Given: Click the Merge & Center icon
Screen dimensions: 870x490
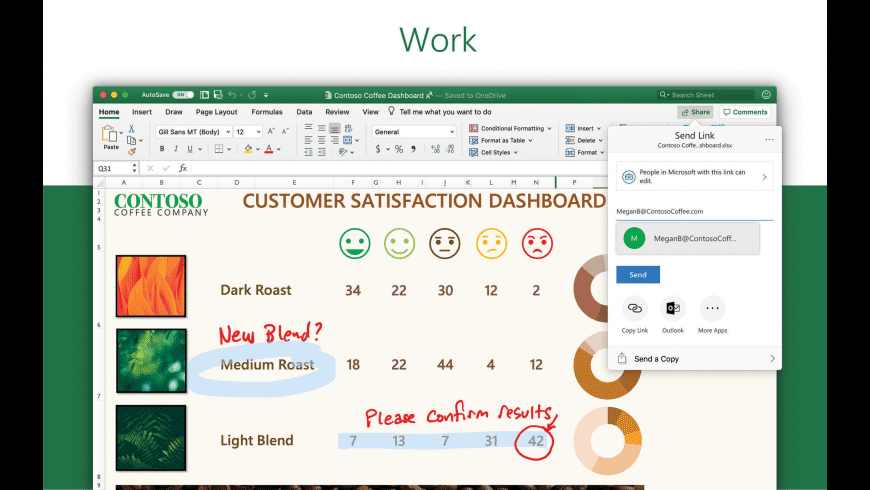Looking at the screenshot, I should (348, 140).
